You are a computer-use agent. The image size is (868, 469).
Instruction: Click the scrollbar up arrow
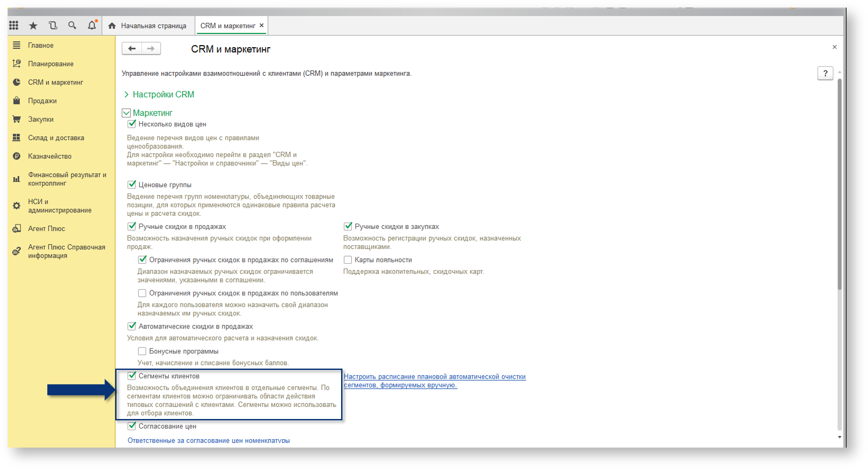839,71
